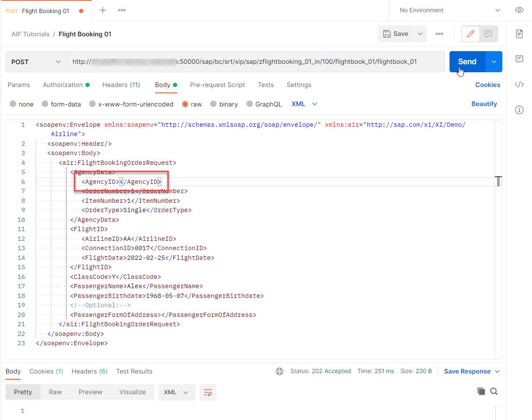Open request info icon in right sidebar
Screen dimensions: 532x420
519,110
